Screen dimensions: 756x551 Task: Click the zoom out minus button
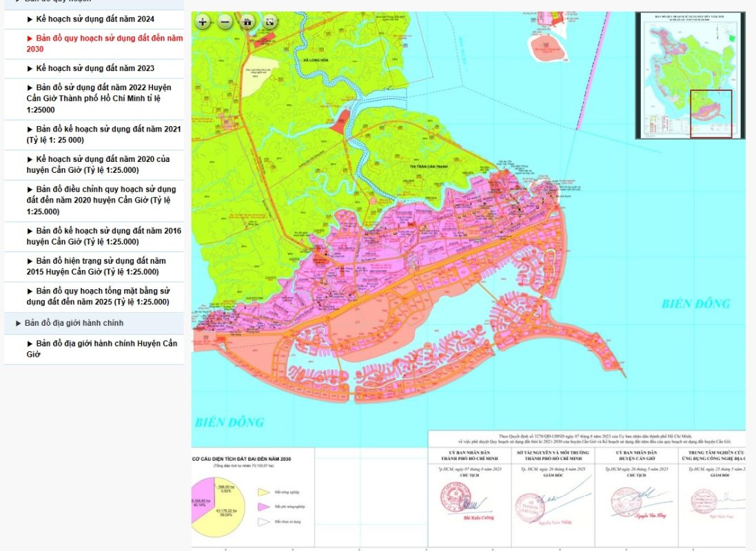click(x=225, y=21)
